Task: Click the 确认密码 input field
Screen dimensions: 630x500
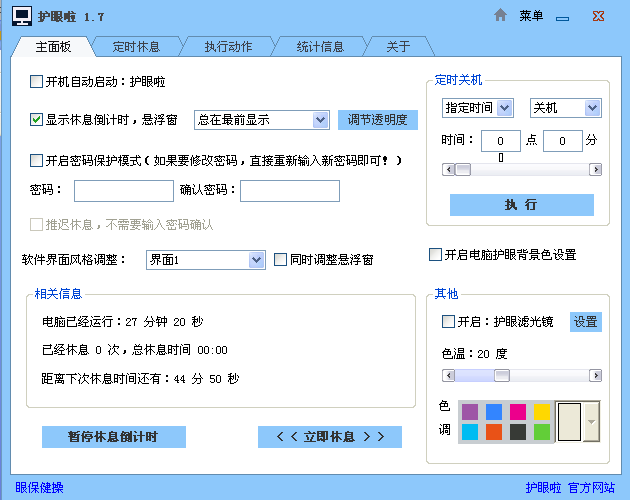Action: (290, 191)
